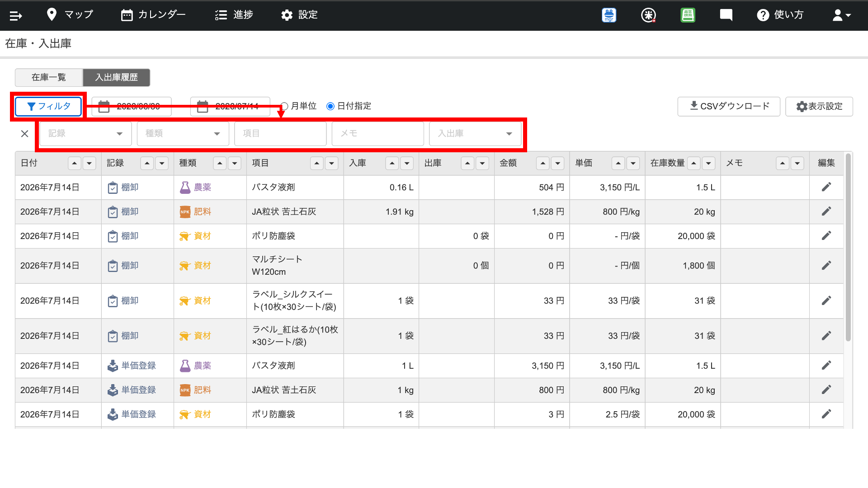868x488 pixels.
Task: Open the chat messages icon
Action: click(726, 15)
